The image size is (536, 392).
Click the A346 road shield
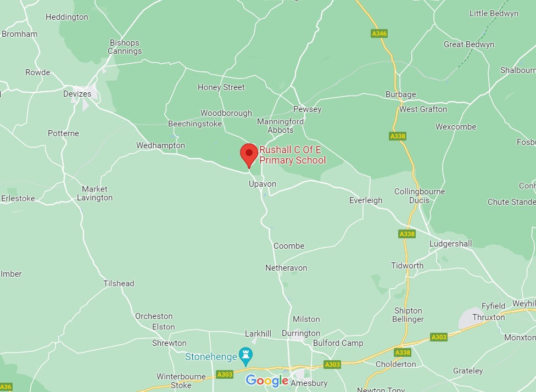click(379, 33)
